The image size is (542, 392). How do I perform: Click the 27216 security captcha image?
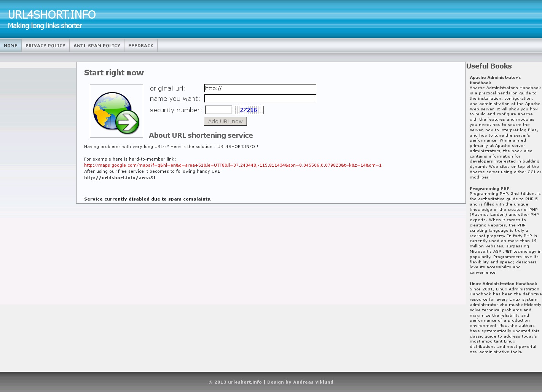point(249,110)
